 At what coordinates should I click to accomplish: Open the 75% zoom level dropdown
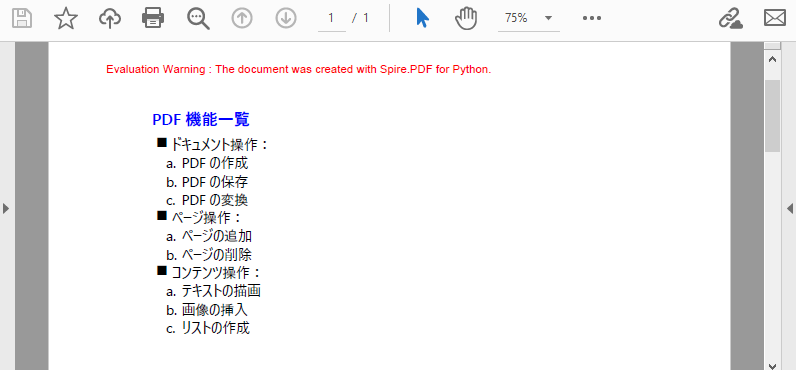click(x=528, y=19)
